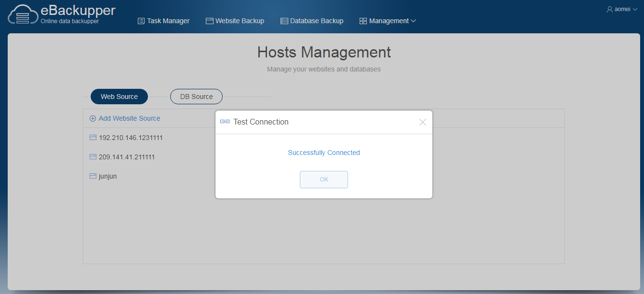Select the junjun website source
644x294 pixels.
(108, 176)
